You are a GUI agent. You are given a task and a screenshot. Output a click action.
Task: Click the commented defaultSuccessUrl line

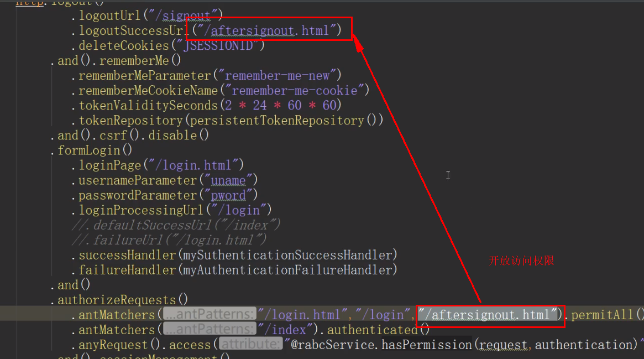176,225
